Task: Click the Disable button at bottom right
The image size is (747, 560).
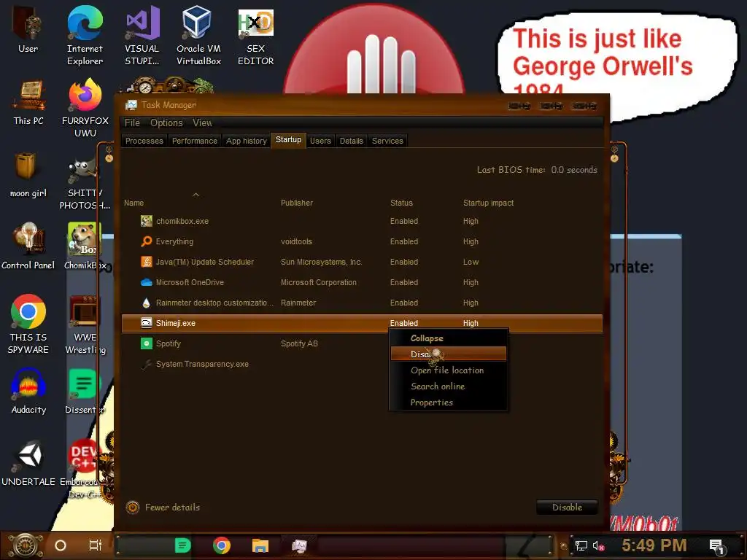Action: coord(567,507)
